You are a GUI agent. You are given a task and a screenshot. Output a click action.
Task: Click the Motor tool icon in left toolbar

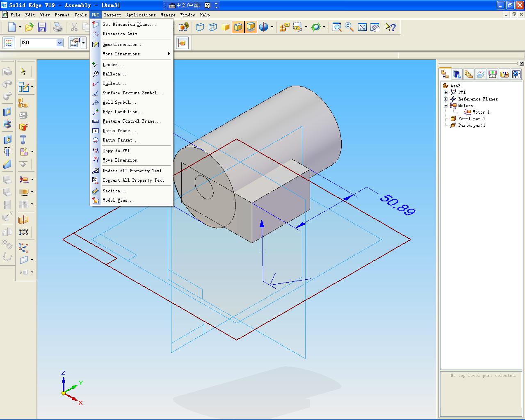coord(23,179)
